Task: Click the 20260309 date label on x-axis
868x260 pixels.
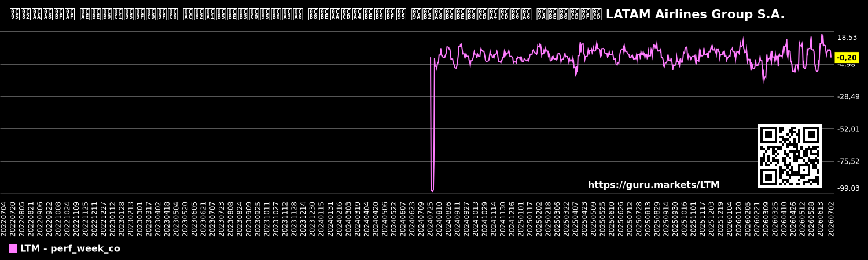Action: (766, 218)
